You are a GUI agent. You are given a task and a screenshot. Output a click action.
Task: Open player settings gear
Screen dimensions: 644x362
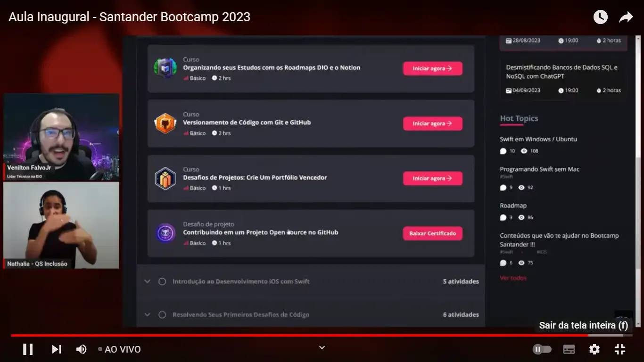click(x=594, y=349)
